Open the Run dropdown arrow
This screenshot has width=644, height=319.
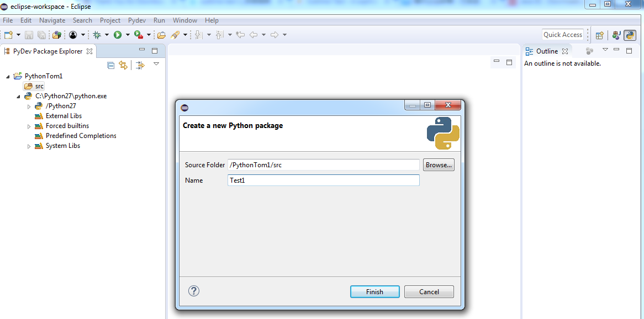pyautogui.click(x=128, y=35)
